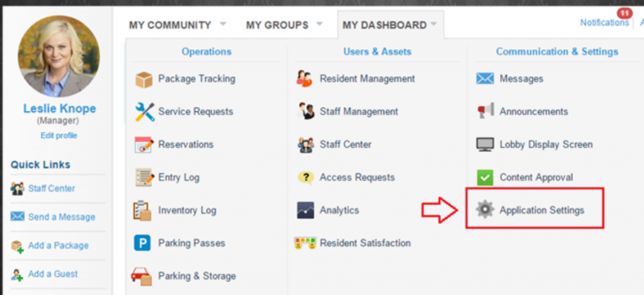The width and height of the screenshot is (644, 295).
Task: Click the Access Requests question mark icon
Action: tap(305, 178)
